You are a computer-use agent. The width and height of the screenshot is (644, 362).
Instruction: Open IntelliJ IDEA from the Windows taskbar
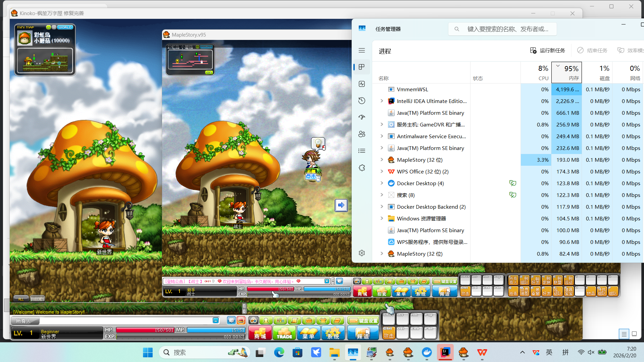(445, 352)
